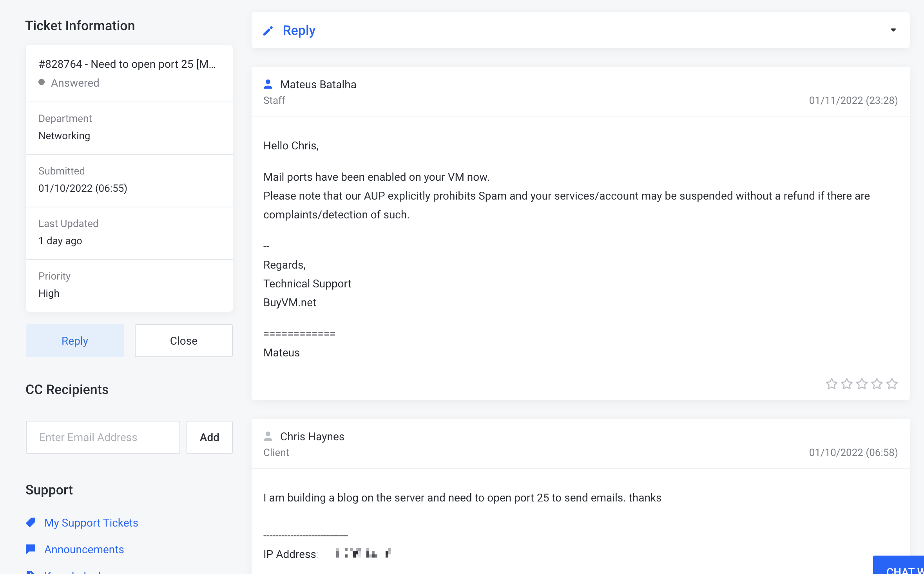This screenshot has width=924, height=574.
Task: Click the BuyVM.net signature text
Action: pos(290,302)
